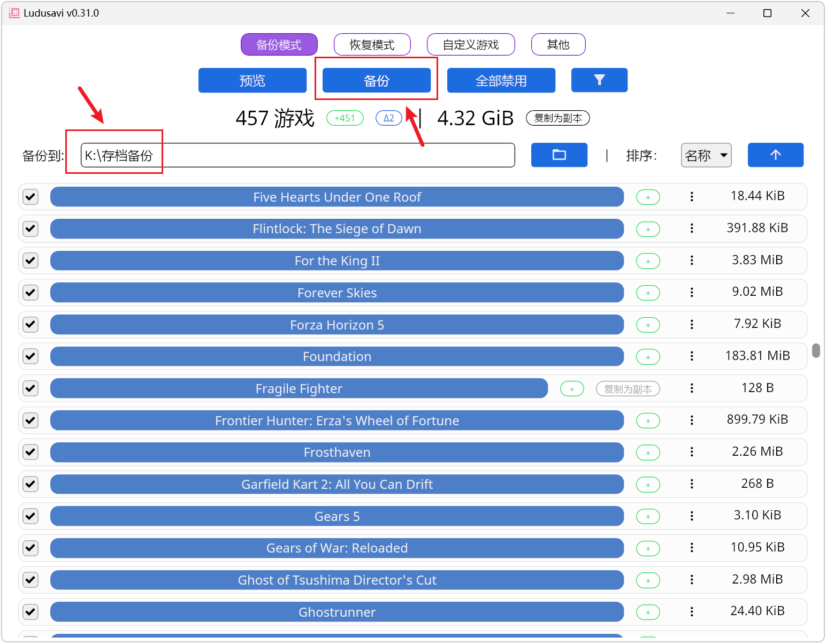Expand the Foundation game entry

point(337,356)
